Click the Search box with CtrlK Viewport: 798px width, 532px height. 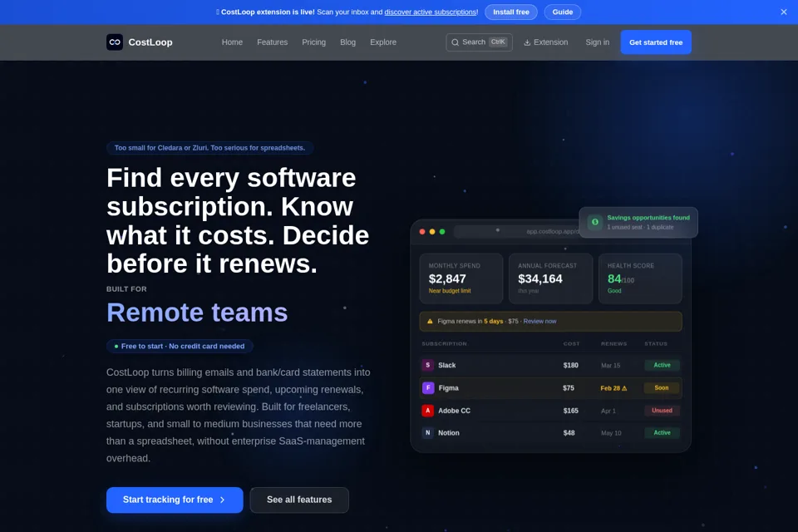coord(479,42)
